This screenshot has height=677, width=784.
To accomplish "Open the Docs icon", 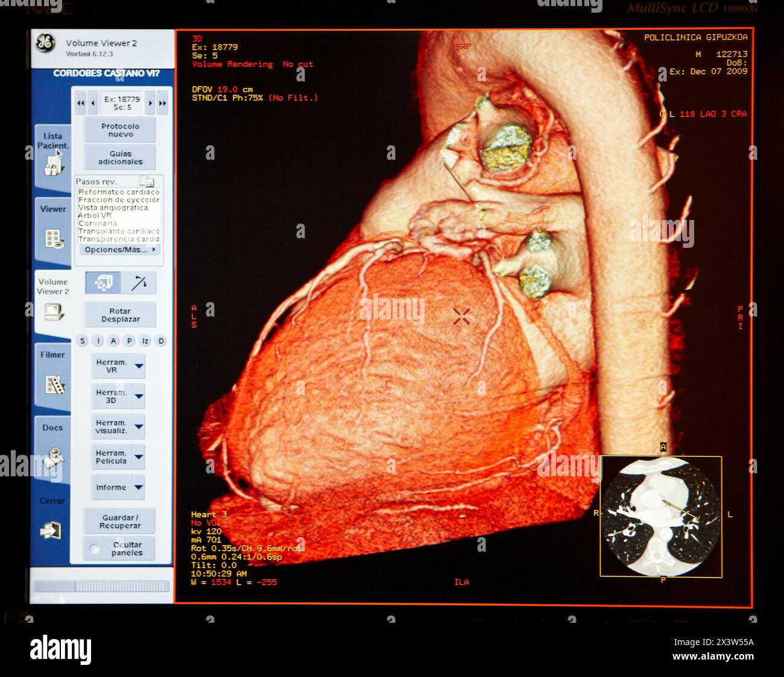I will [53, 457].
